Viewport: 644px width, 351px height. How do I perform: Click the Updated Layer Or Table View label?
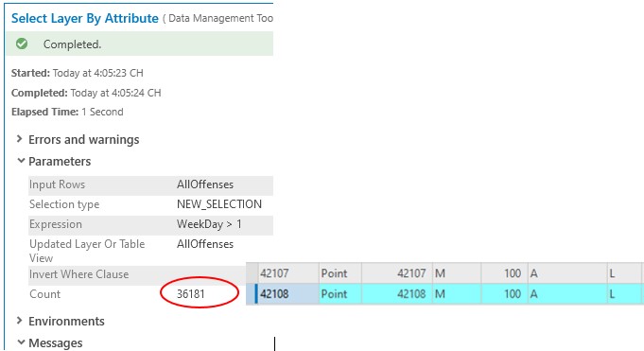coord(87,251)
